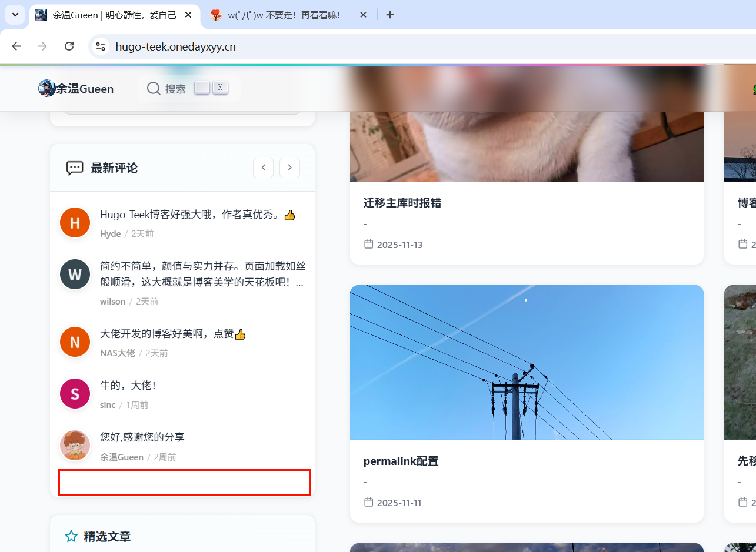Go to next page of latest comments
Image resolution: width=756 pixels, height=552 pixels.
click(x=289, y=168)
